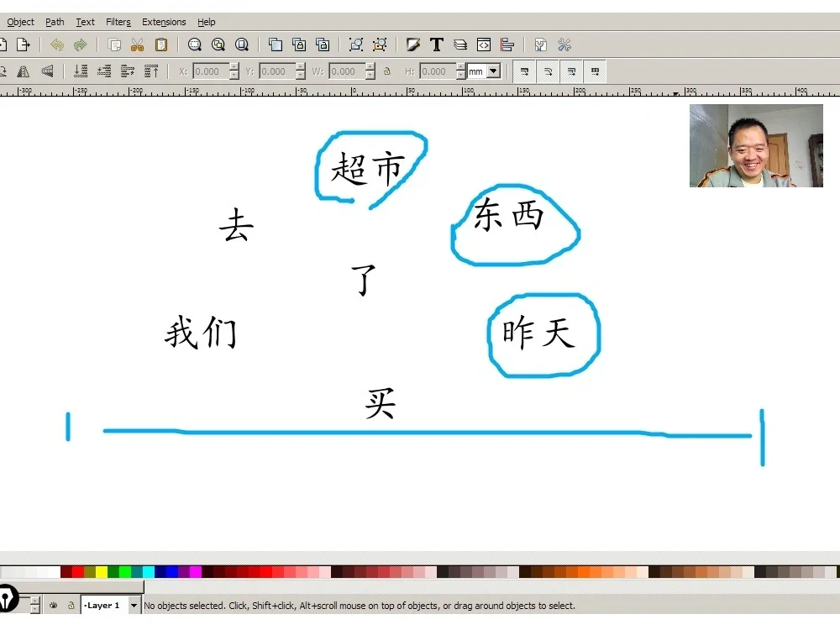
Task: Flip selected objects vertically icon
Action: pos(47,71)
